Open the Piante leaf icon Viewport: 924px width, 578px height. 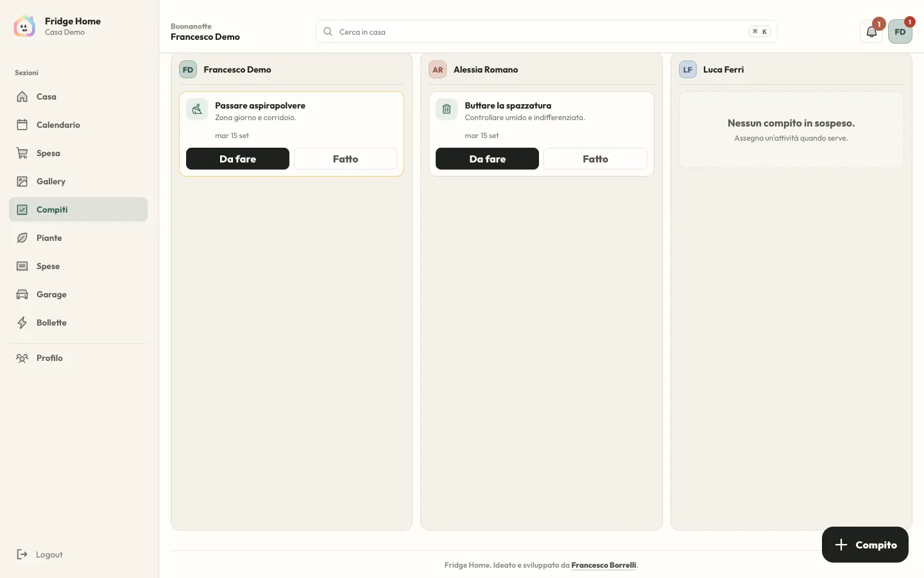point(22,238)
